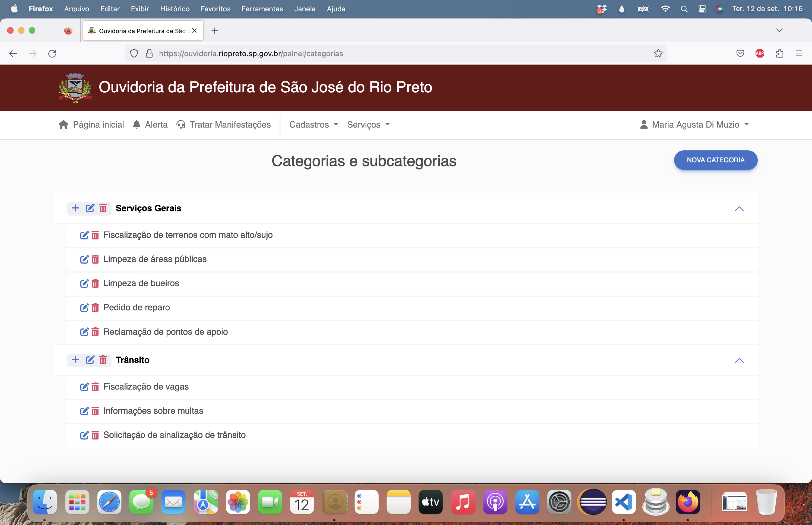Image resolution: width=812 pixels, height=525 pixels.
Task: Collapse the Trânsito category list
Action: point(739,360)
